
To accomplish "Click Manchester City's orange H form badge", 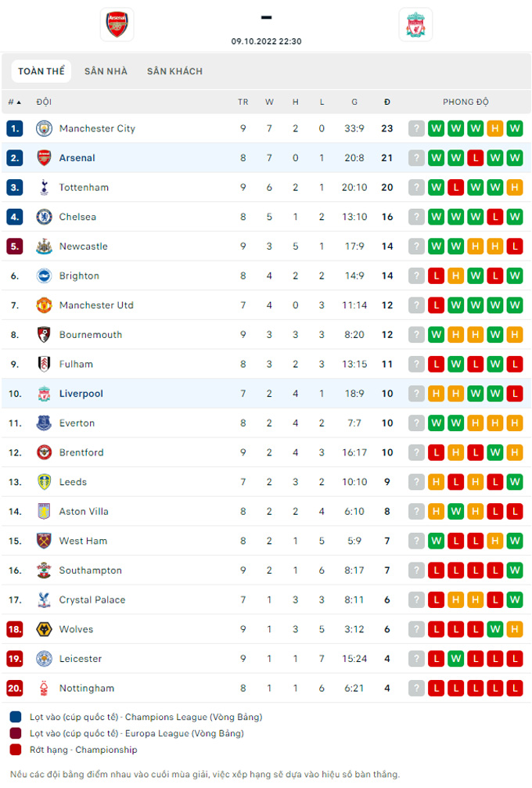I will 494,128.
